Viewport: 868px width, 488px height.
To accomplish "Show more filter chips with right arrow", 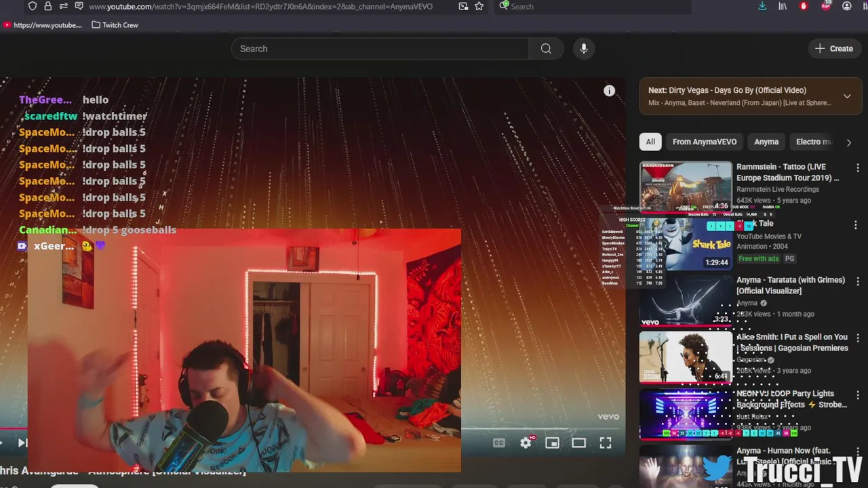I will point(848,142).
